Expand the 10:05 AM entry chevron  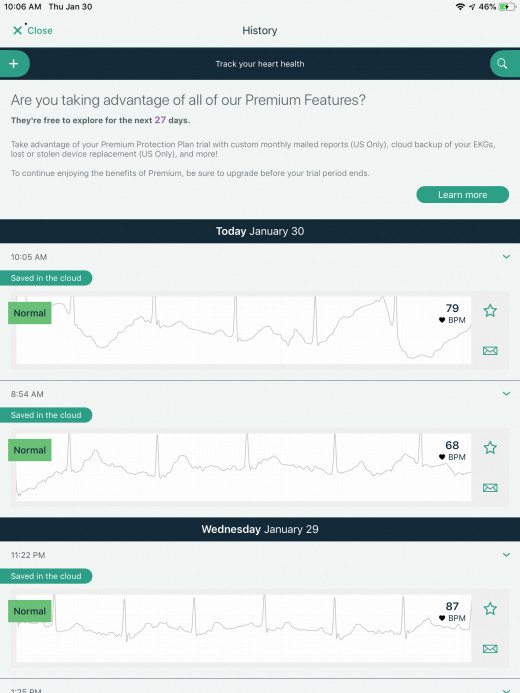(506, 257)
